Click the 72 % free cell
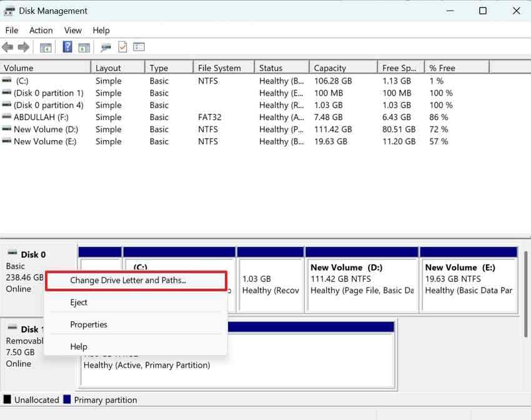The height and width of the screenshot is (420, 531). click(x=439, y=129)
